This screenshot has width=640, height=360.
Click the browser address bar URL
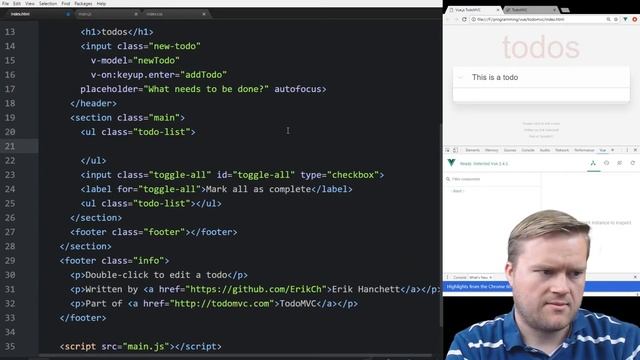pos(520,19)
